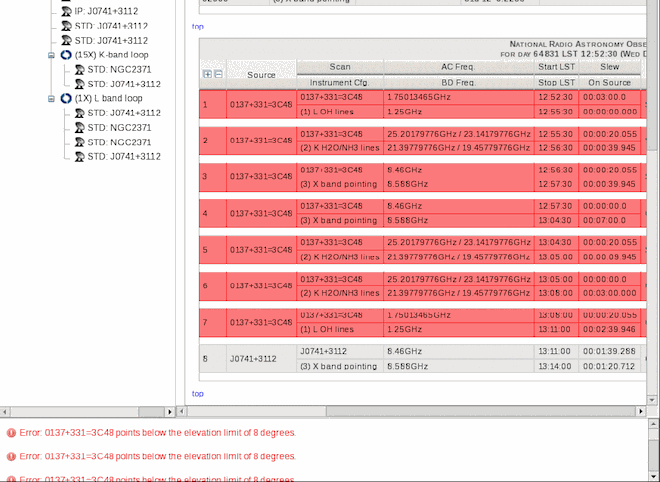This screenshot has width=660, height=482.
Task: Click the expand-all plus icon in table header
Action: coord(207,74)
